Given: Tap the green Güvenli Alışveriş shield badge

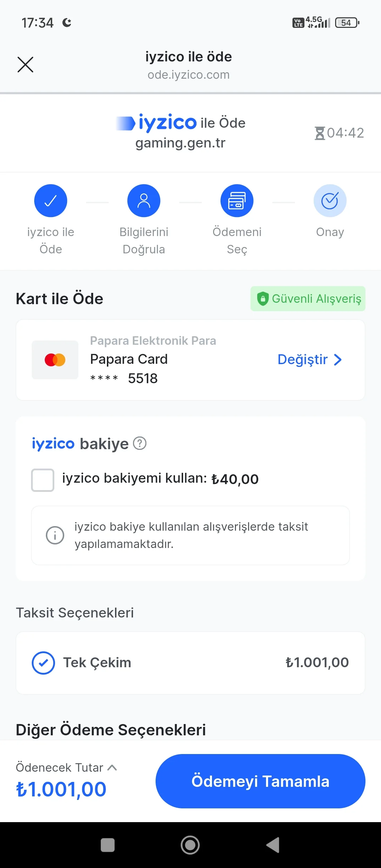Looking at the screenshot, I should pyautogui.click(x=308, y=299).
